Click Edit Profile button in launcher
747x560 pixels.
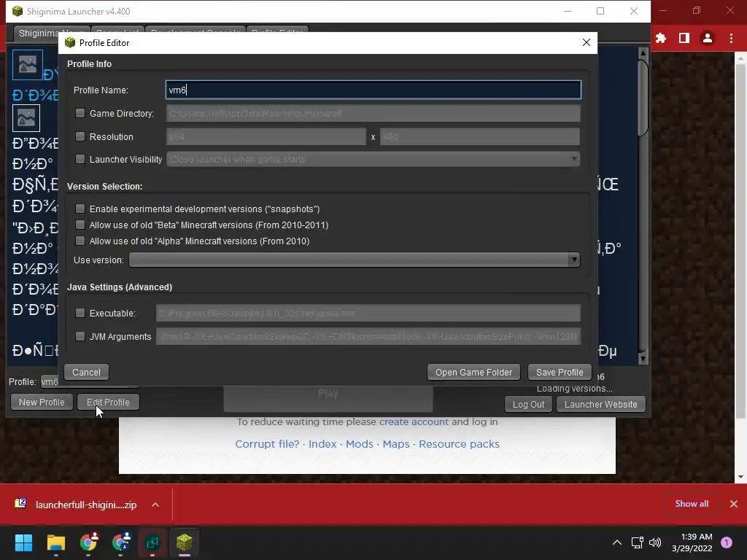pyautogui.click(x=108, y=402)
